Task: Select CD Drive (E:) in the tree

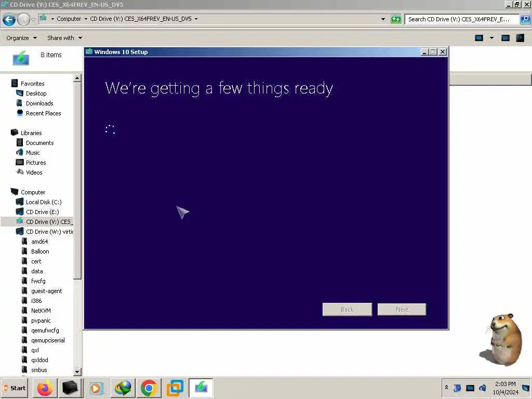Action: [42, 212]
